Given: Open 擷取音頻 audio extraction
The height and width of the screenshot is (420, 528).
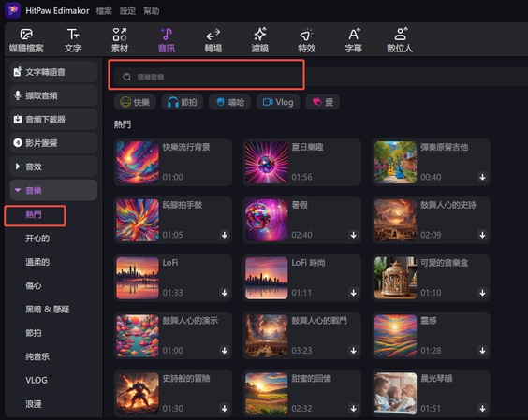Looking at the screenshot, I should pos(53,95).
